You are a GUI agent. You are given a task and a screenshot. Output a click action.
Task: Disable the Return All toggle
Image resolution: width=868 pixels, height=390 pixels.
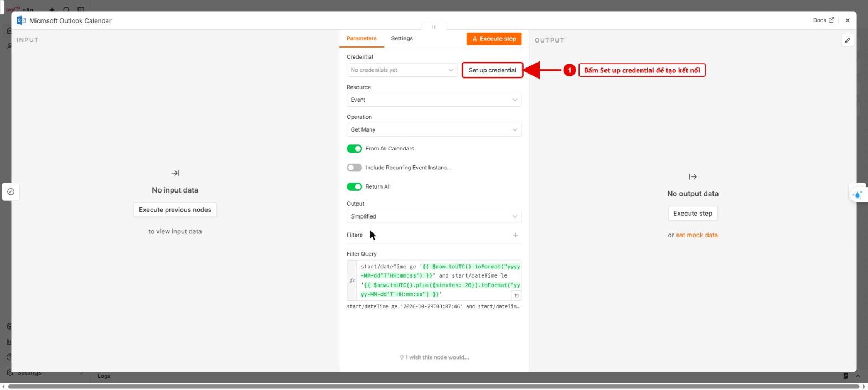point(354,187)
